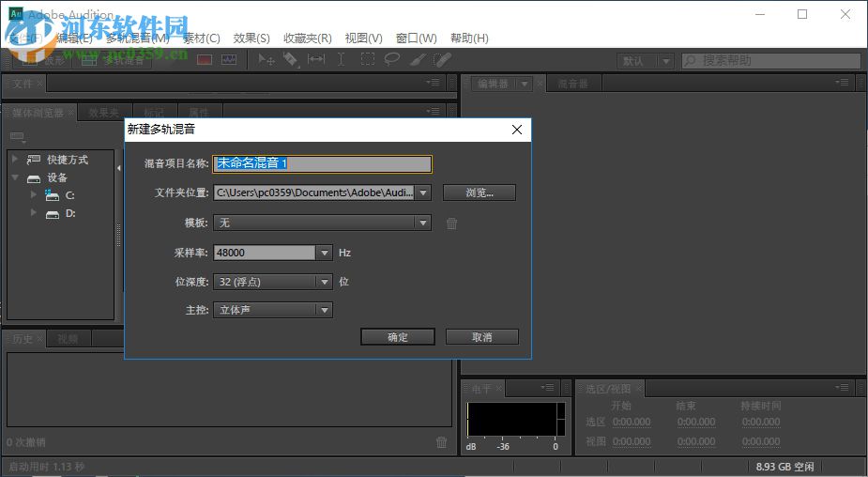Viewport: 868px width, 477px height.
Task: Switch to the 效果夹 tab
Action: [104, 113]
